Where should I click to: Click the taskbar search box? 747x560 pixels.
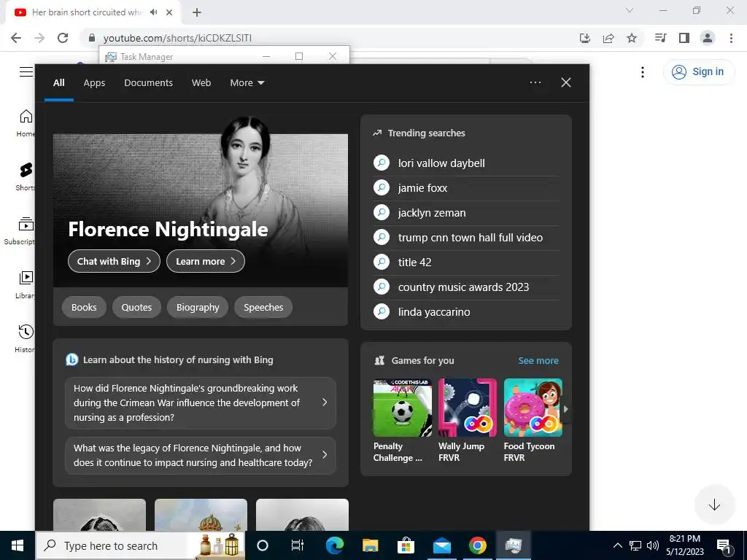[141, 545]
